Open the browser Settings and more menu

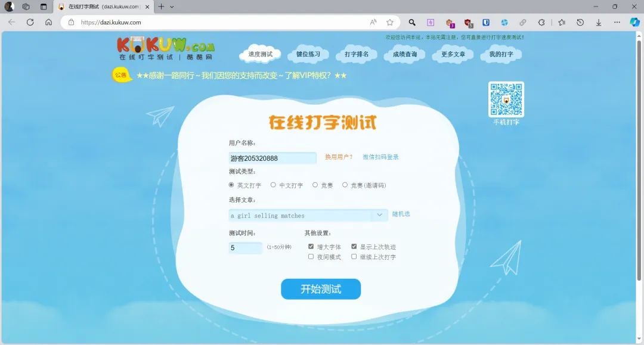(x=617, y=22)
